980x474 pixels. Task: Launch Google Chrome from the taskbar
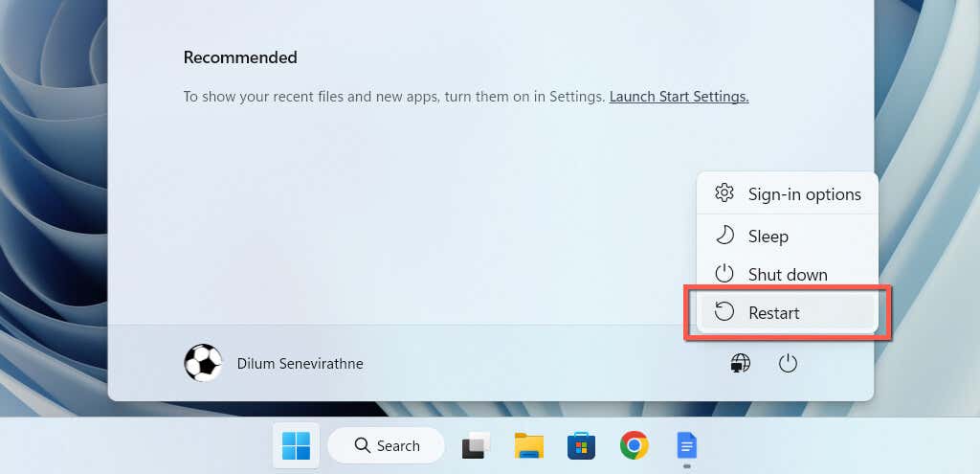634,445
